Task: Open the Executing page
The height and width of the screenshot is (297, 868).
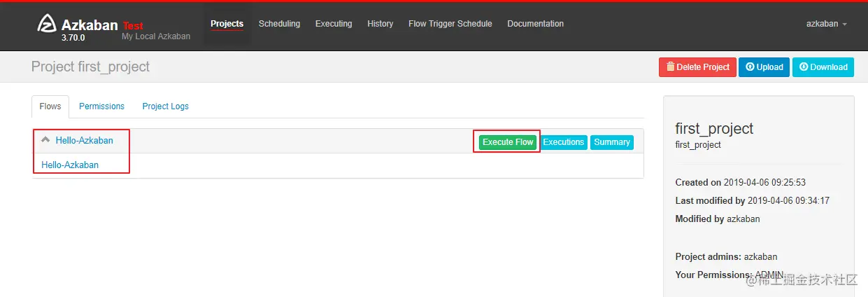Action: [334, 24]
